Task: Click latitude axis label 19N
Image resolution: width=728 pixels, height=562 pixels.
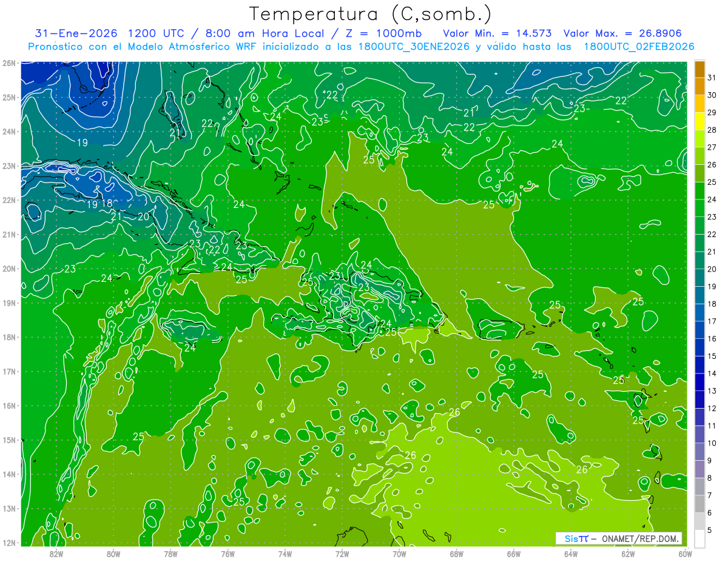Action: (x=8, y=303)
